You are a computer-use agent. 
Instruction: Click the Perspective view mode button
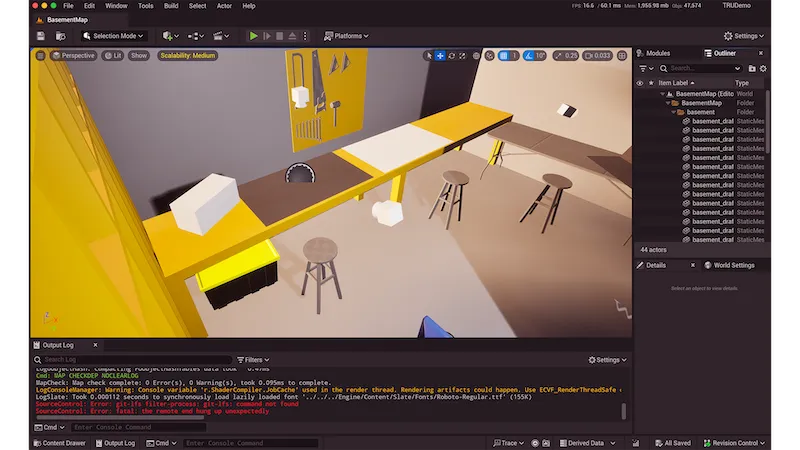[x=73, y=56]
